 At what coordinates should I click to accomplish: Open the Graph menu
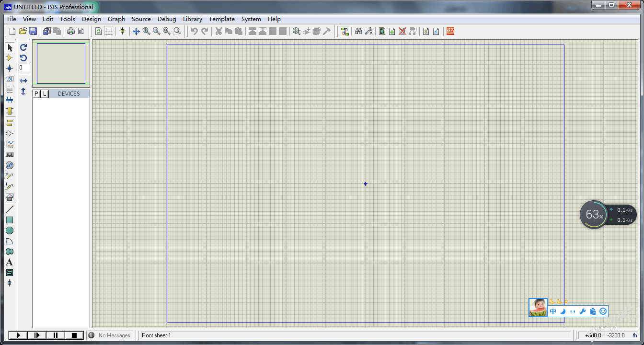pyautogui.click(x=116, y=19)
